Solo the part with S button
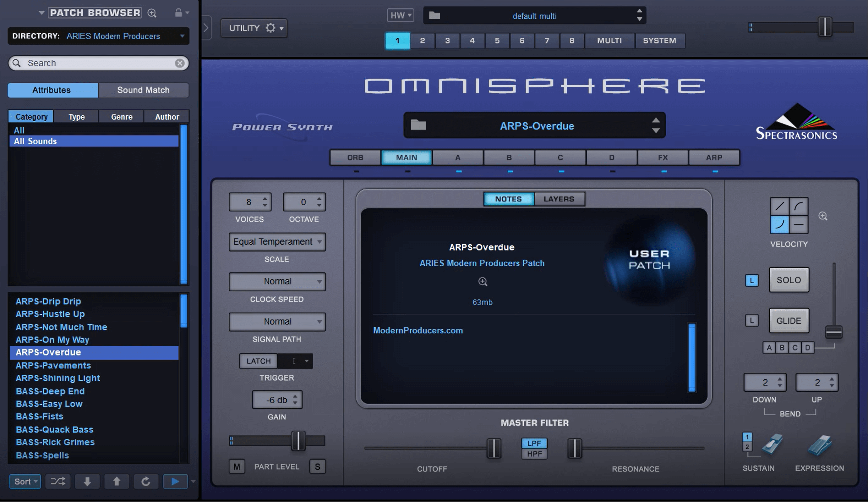Screen dimensions: 868x502 point(317,466)
